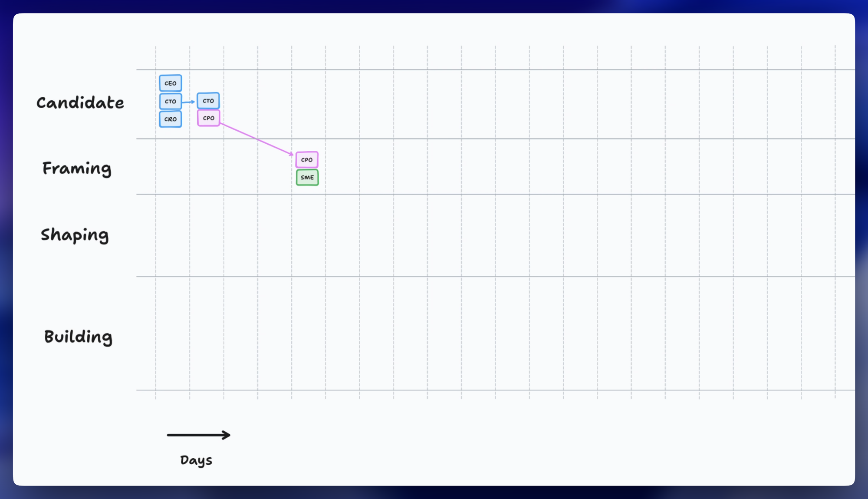Click the green SME box

click(x=307, y=178)
